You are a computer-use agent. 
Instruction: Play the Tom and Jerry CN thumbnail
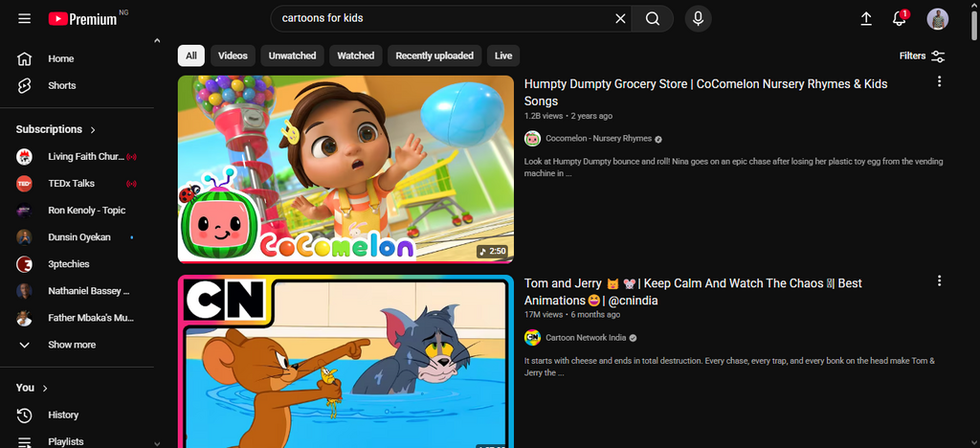345,362
